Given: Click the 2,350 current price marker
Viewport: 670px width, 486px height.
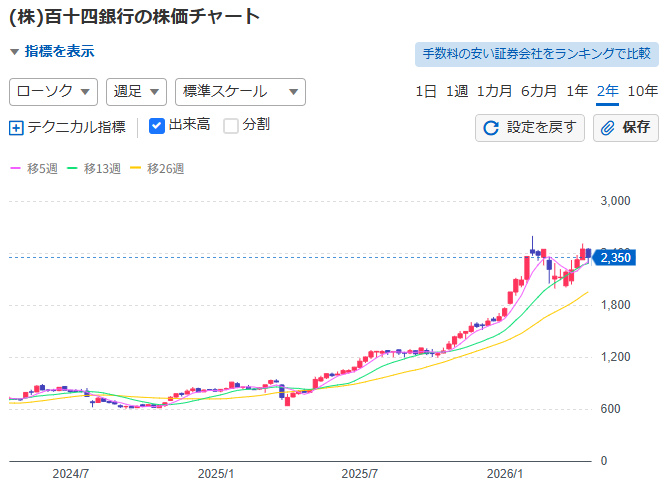Looking at the screenshot, I should [x=614, y=258].
